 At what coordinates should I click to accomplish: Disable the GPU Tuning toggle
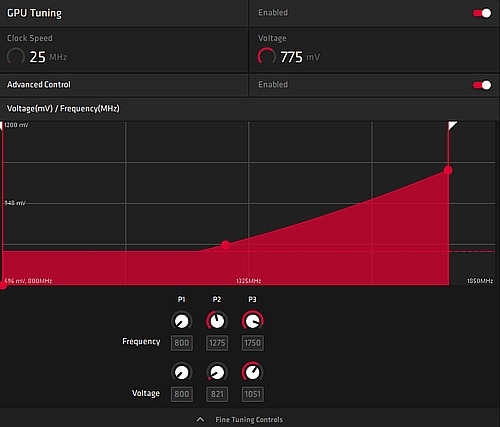482,13
